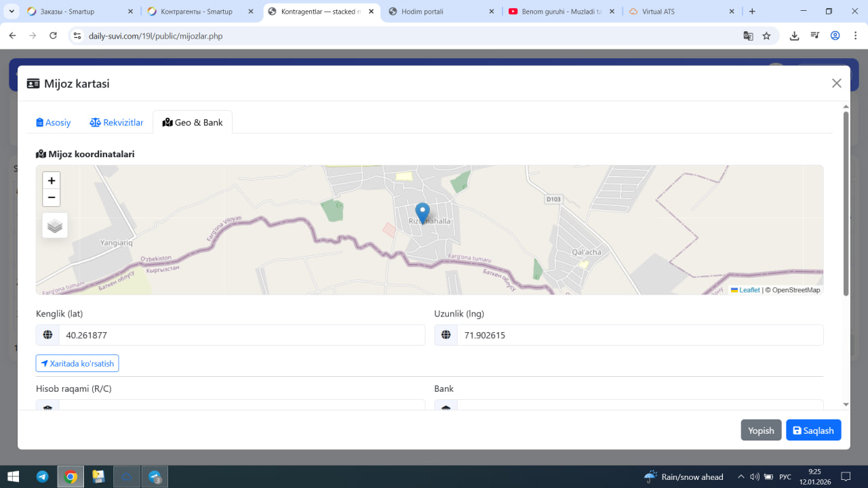Show hidden system tray icons

pyautogui.click(x=741, y=476)
